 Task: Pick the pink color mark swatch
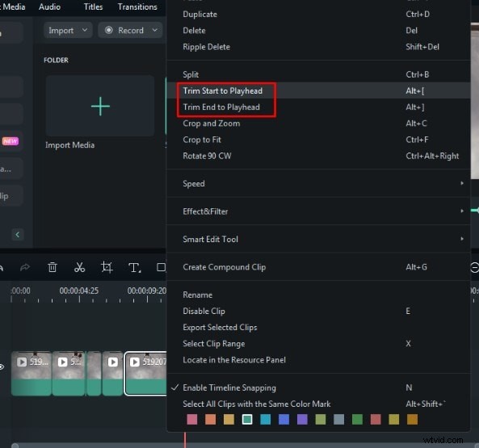(x=192, y=419)
